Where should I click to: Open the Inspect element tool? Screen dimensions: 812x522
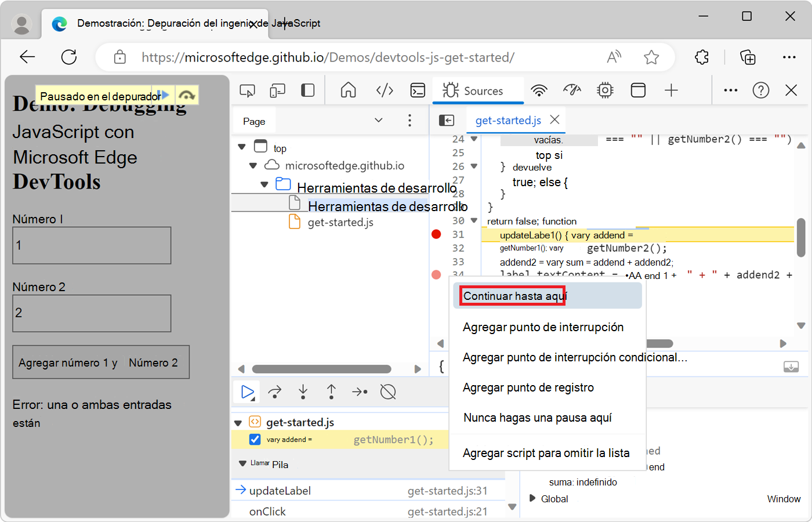(247, 90)
